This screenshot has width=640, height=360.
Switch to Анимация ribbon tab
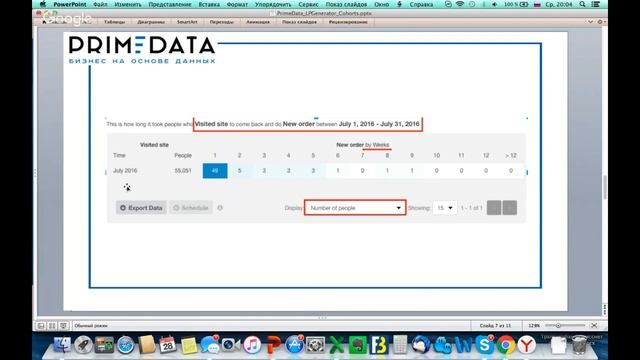click(258, 22)
